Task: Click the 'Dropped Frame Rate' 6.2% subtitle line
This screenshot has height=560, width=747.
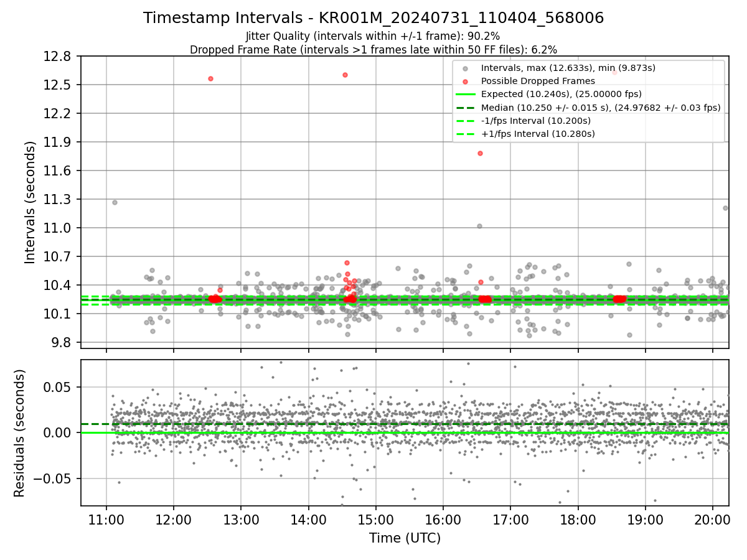Action: point(374,49)
